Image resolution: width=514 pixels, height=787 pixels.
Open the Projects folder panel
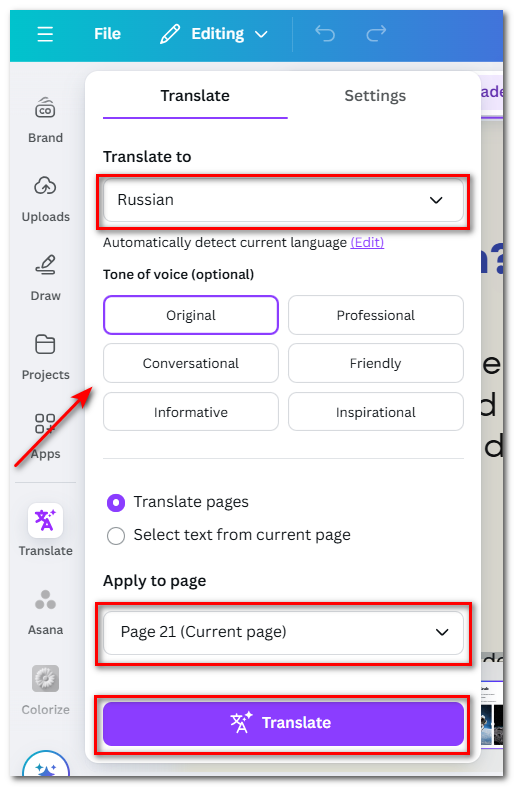coord(45,357)
